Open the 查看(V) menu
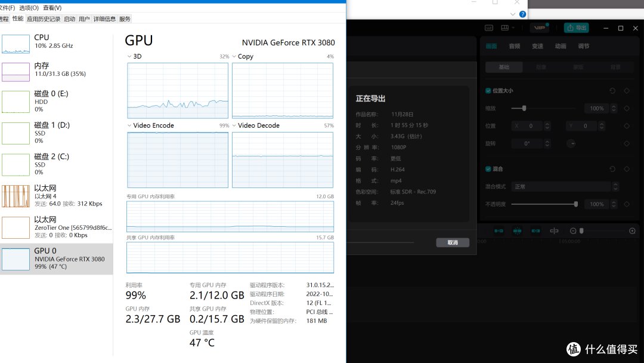The image size is (644, 363). pyautogui.click(x=52, y=8)
